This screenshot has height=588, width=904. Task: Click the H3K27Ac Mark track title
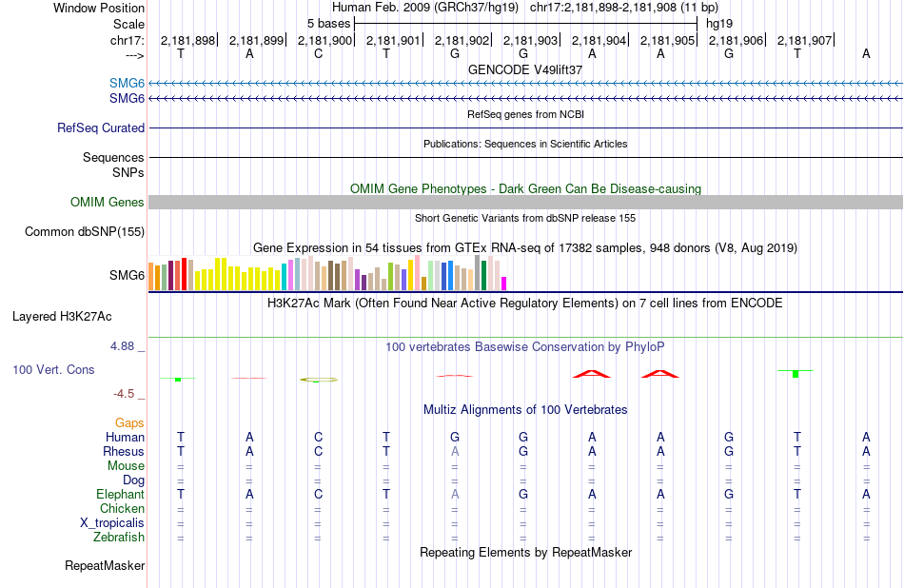(525, 304)
